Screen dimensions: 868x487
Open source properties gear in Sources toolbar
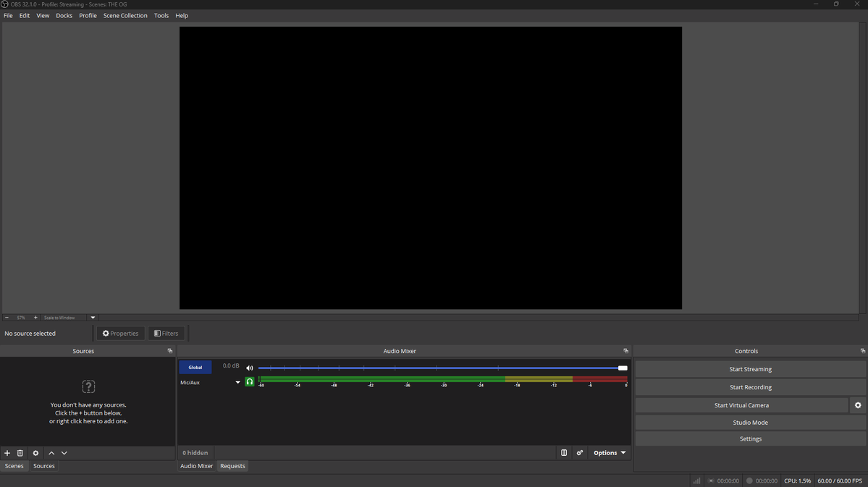[35, 453]
